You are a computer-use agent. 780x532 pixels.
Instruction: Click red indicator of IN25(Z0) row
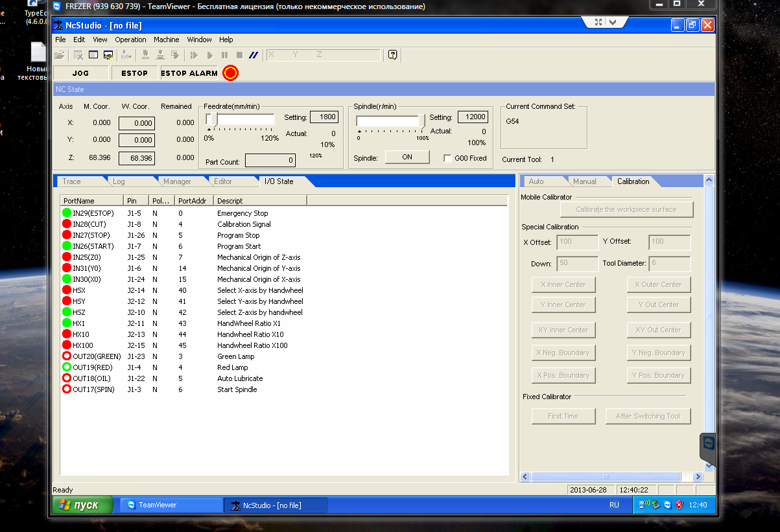(66, 257)
